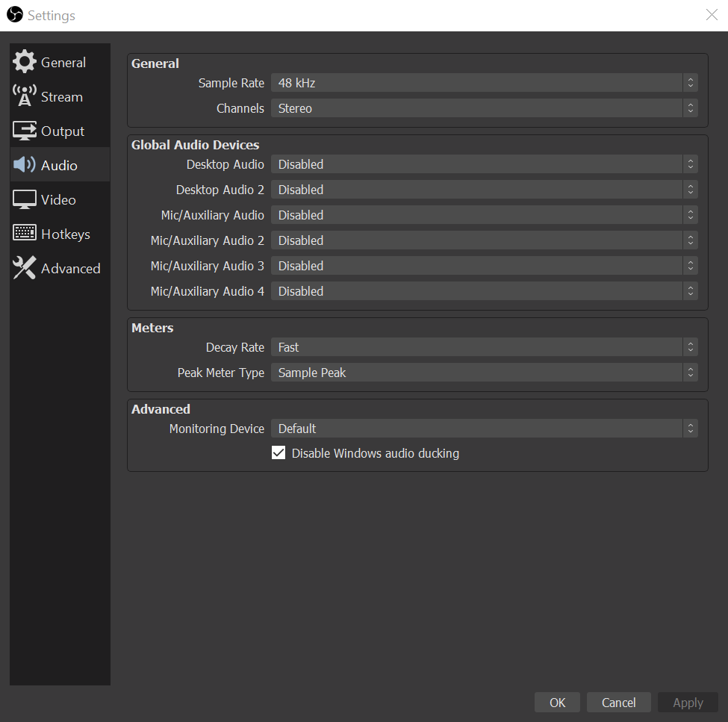Image resolution: width=728 pixels, height=722 pixels.
Task: Click the General gear icon in sidebar
Action: (x=25, y=63)
